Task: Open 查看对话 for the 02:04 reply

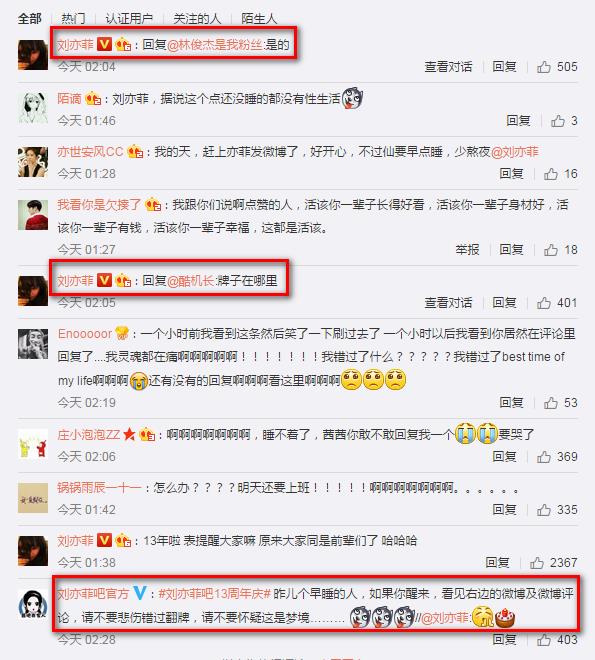Action: click(448, 67)
